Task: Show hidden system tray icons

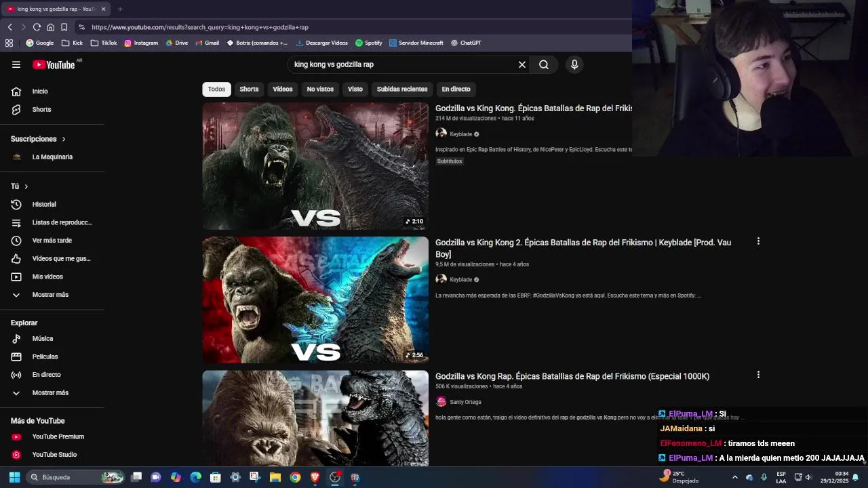Action: [x=734, y=477]
